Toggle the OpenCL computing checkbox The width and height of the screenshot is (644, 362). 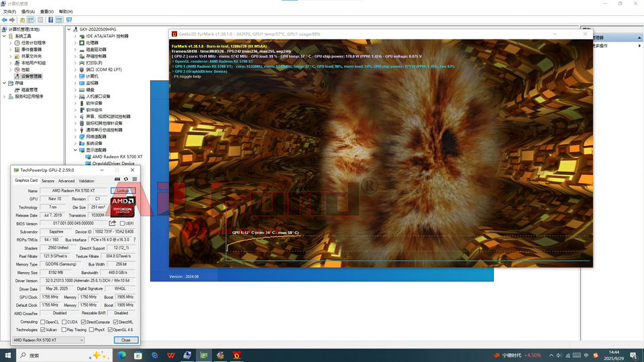44,322
